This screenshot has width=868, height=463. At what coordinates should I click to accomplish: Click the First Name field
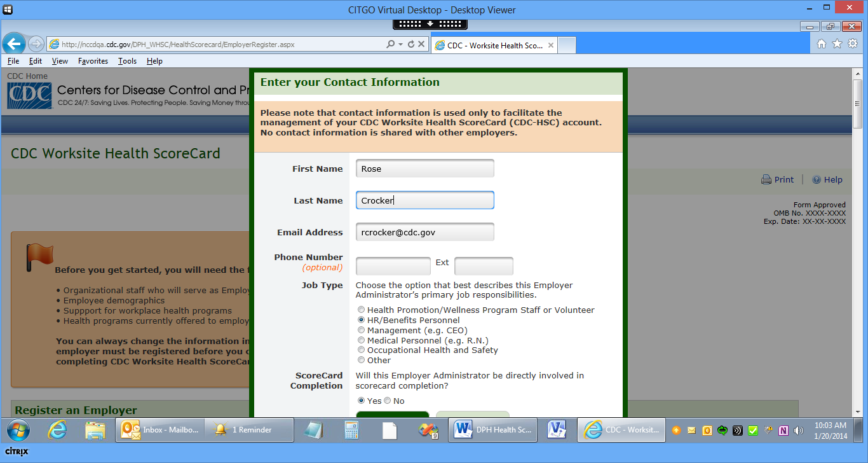[x=425, y=169]
